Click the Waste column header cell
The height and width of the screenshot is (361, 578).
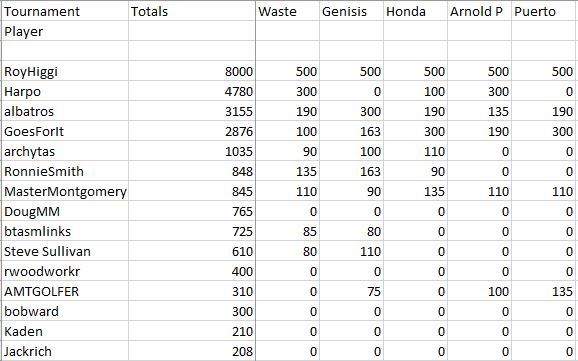click(287, 11)
